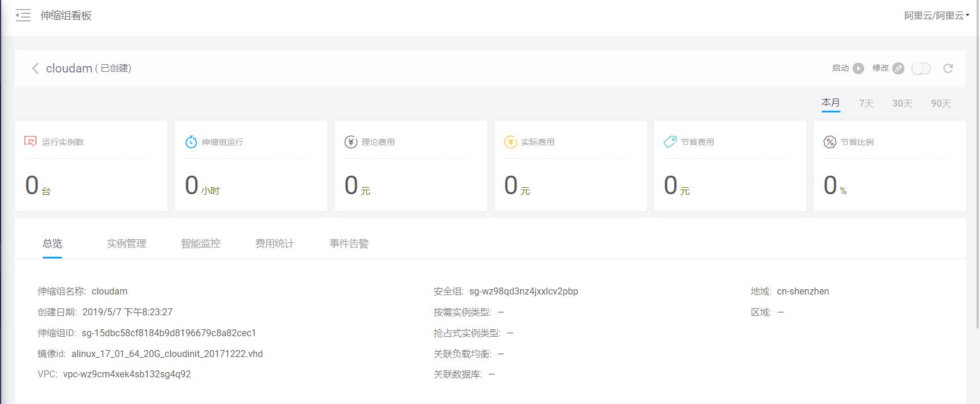Select the 7天 time range

866,103
